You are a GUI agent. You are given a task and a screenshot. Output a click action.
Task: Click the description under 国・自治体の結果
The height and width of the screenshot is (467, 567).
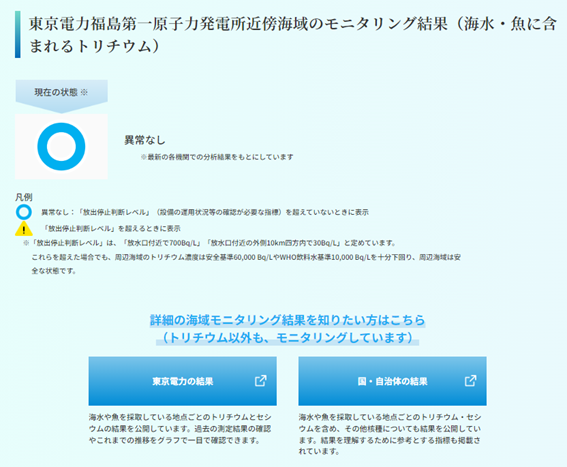[x=390, y=434]
